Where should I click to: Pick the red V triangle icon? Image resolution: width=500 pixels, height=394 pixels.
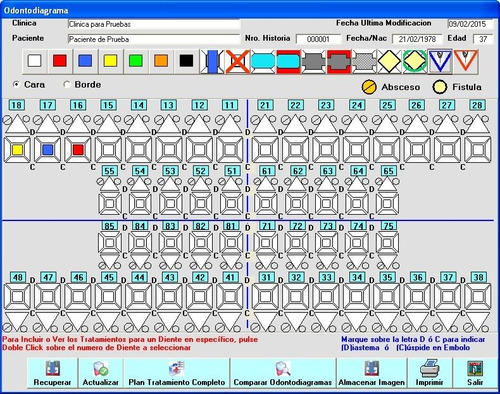pyautogui.click(x=466, y=61)
